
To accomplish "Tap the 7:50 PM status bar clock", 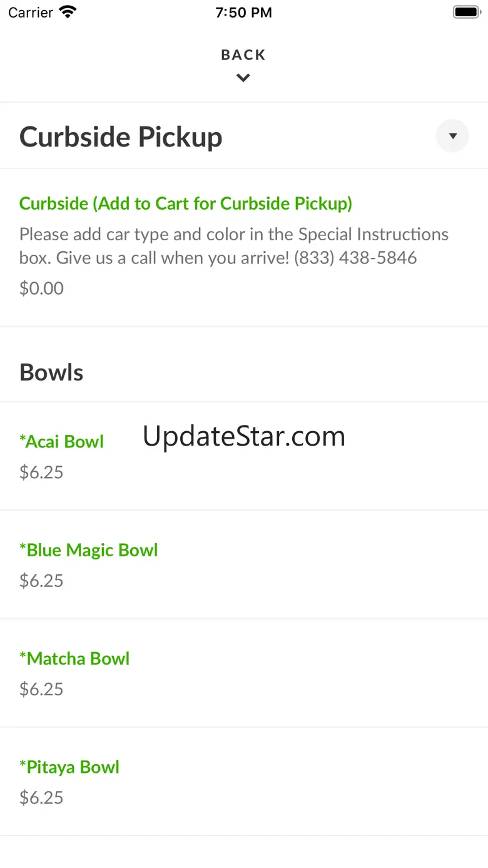I will point(243,13).
